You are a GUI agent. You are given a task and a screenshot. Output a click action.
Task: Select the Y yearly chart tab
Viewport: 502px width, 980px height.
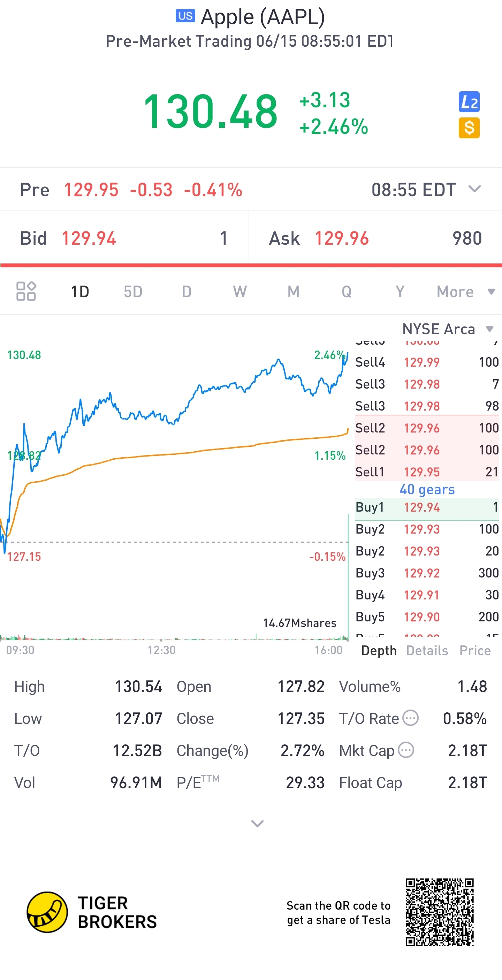point(400,292)
